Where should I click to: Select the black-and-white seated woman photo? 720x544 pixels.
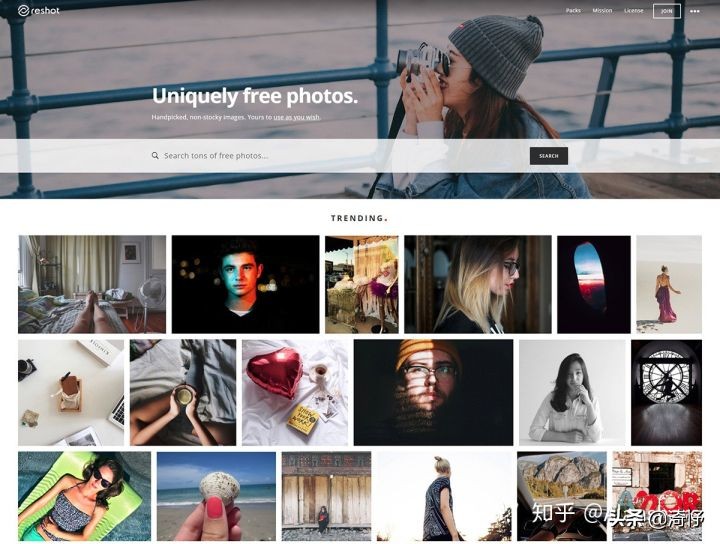[572, 393]
